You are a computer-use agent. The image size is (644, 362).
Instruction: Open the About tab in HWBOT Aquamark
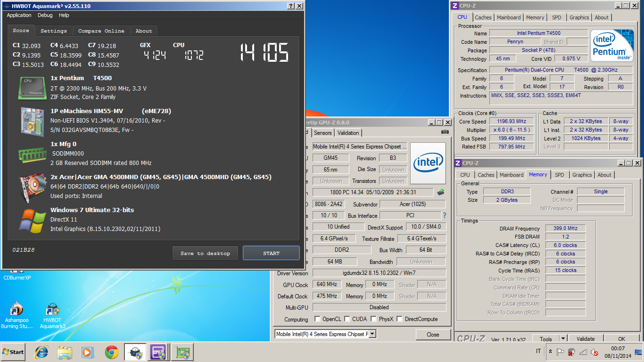click(x=144, y=31)
